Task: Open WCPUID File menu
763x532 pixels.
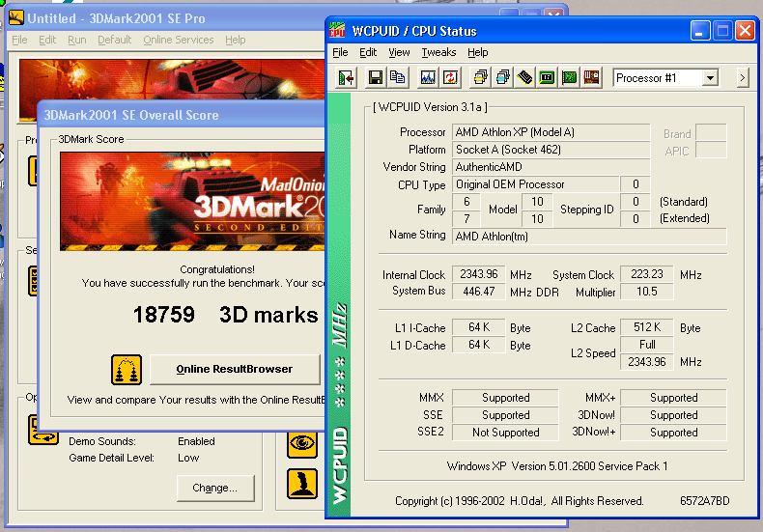Action: click(340, 52)
